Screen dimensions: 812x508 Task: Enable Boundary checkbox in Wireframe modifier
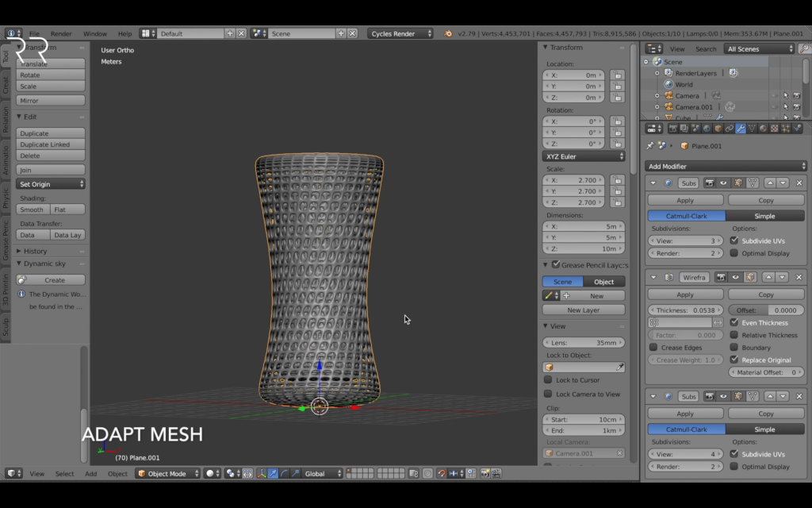pyautogui.click(x=733, y=348)
